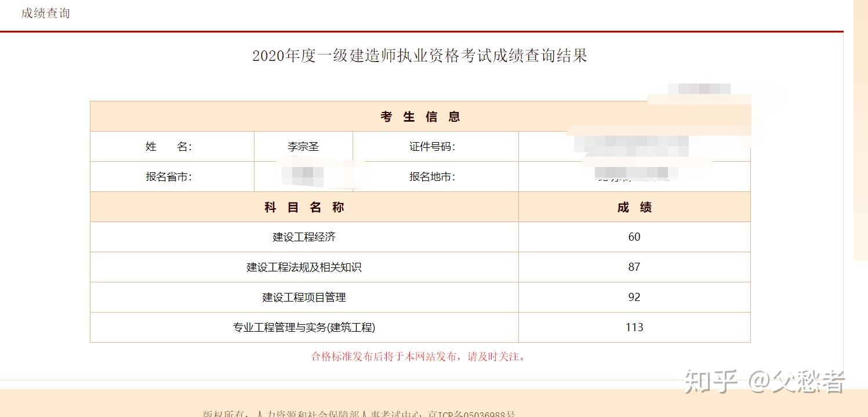
Task: Select the 建设工程经济 subject row
Action: pos(303,237)
